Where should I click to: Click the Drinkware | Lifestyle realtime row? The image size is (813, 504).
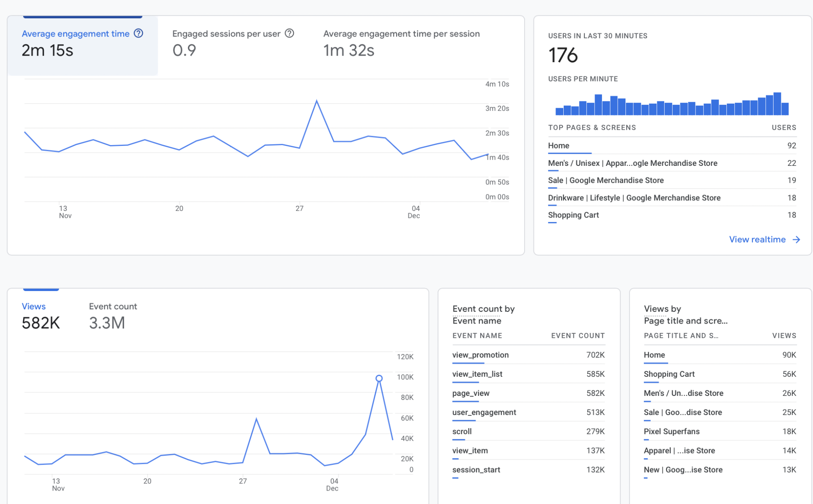coord(672,198)
